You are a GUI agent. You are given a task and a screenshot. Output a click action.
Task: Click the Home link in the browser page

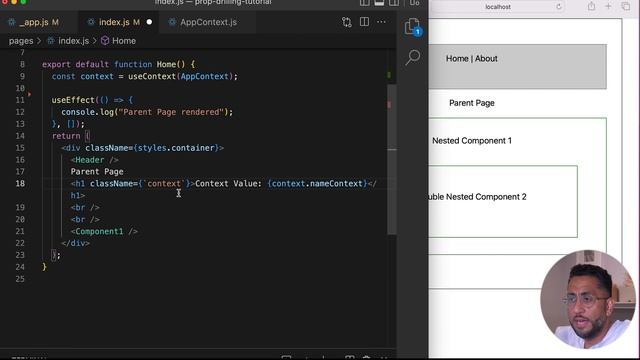click(457, 58)
